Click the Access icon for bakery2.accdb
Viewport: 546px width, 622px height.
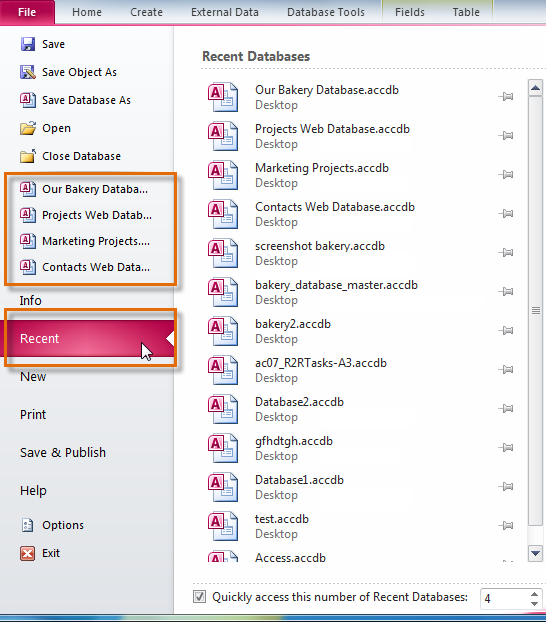click(223, 331)
